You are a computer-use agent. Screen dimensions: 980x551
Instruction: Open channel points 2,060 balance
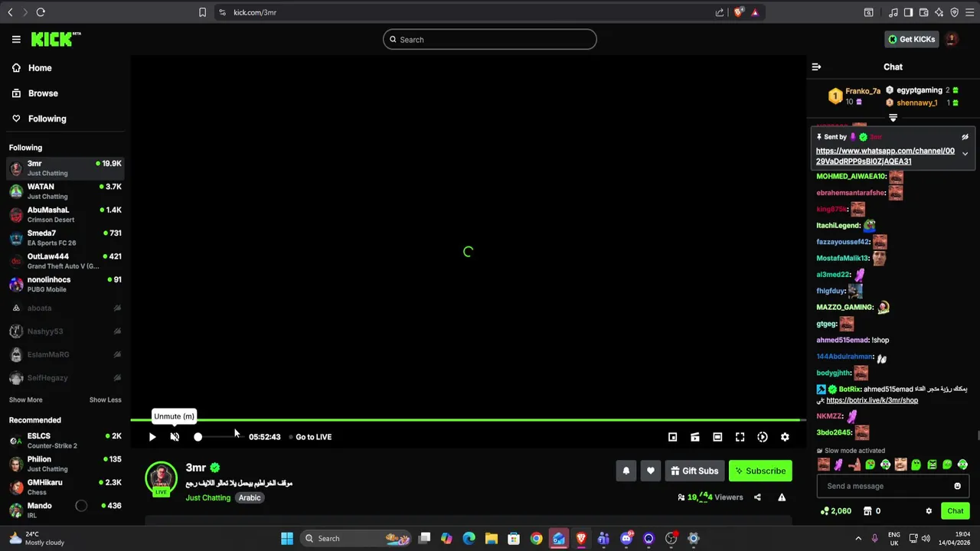835,511
